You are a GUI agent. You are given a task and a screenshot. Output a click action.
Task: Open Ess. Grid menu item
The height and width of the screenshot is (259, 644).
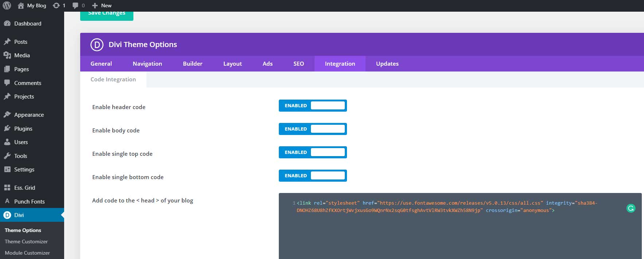point(32,188)
